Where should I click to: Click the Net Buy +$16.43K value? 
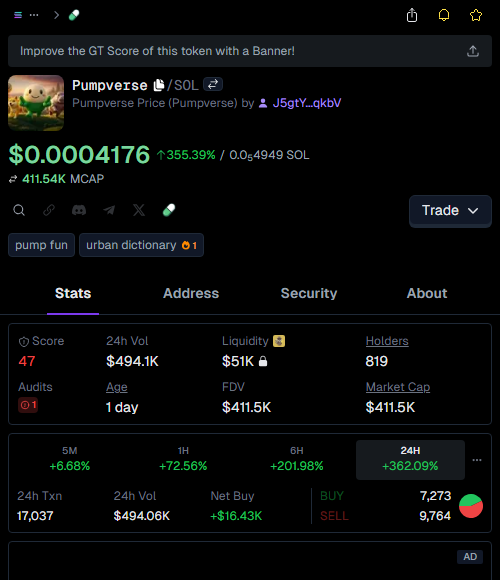(236, 516)
